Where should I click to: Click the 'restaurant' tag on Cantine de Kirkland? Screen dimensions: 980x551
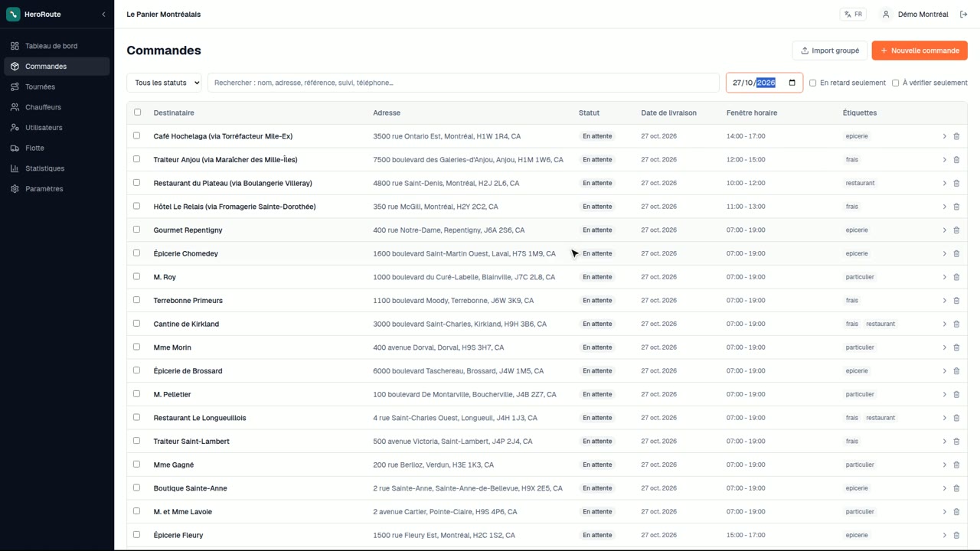880,324
